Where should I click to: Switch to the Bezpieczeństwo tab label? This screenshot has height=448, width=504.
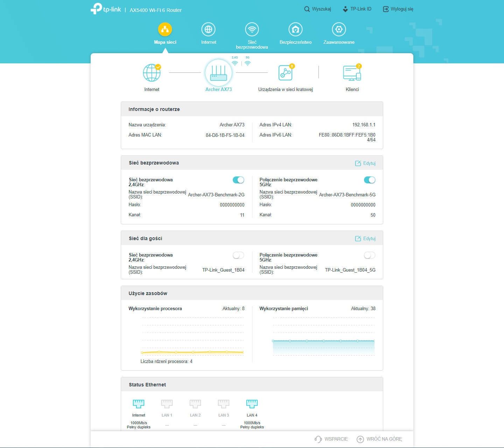[295, 42]
